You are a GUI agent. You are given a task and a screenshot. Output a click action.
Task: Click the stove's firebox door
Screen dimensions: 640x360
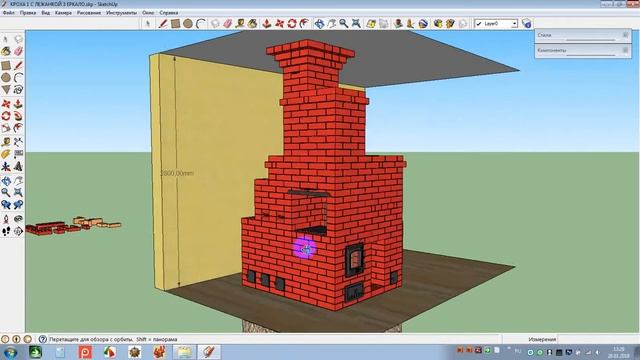pos(354,260)
